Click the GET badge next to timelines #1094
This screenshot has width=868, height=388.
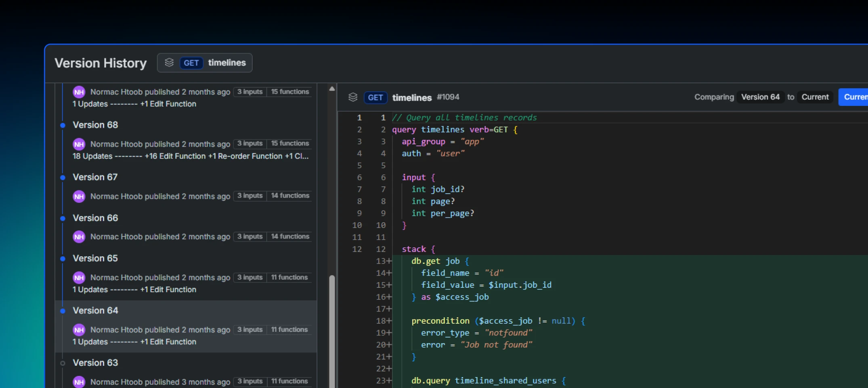[x=375, y=97]
